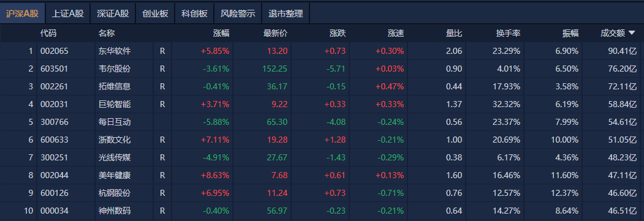644x221 pixels.
Task: Click the R marker for 神州数码
Action: [162, 211]
